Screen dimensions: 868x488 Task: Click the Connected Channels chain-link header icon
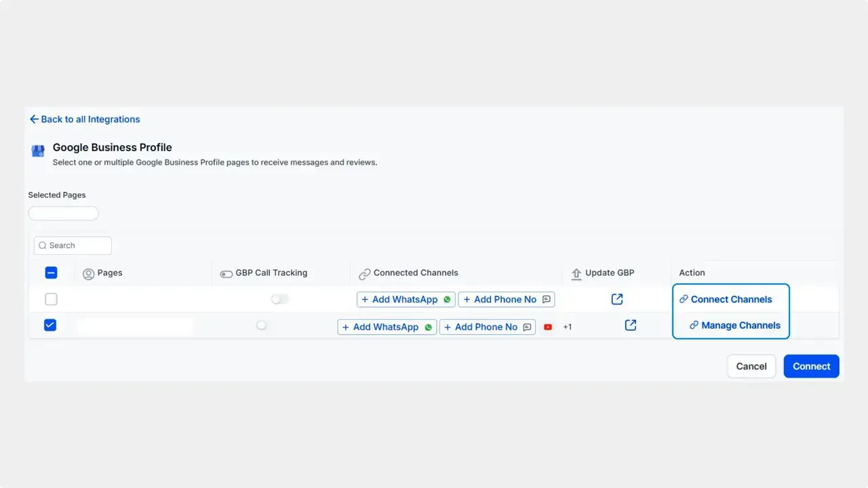[x=366, y=273]
